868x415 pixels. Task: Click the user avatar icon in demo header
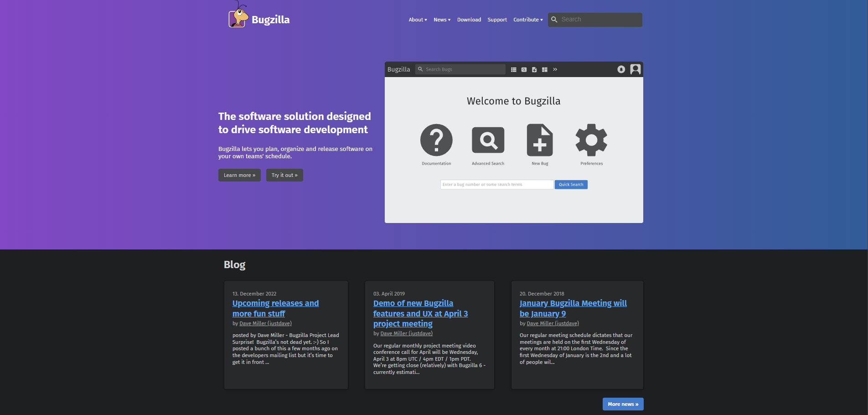[635, 69]
